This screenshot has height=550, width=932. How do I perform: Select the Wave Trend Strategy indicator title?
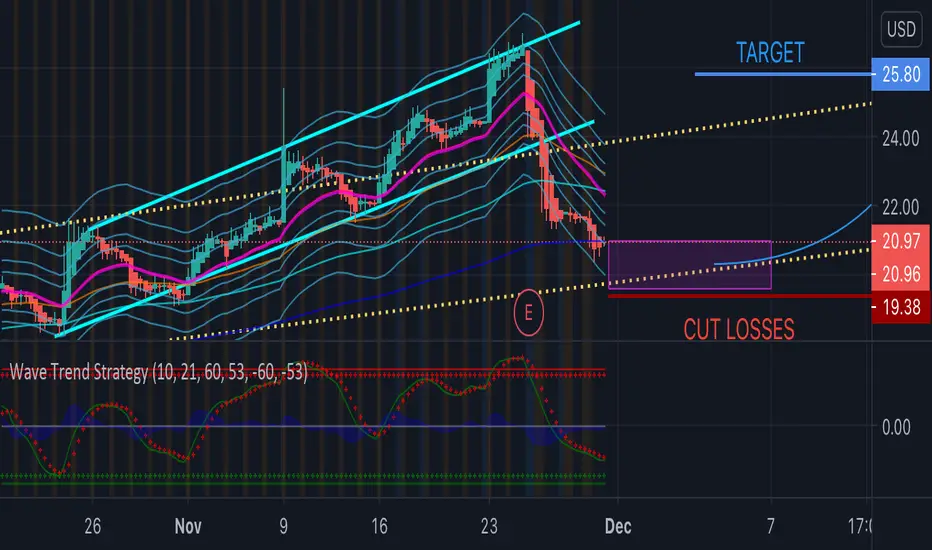158,372
